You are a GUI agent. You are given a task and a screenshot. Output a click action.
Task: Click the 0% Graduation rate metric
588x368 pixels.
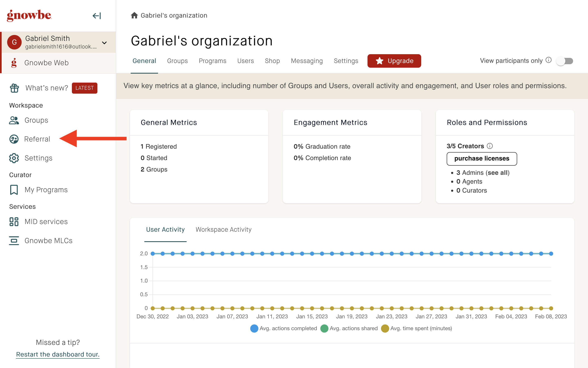pyautogui.click(x=322, y=147)
